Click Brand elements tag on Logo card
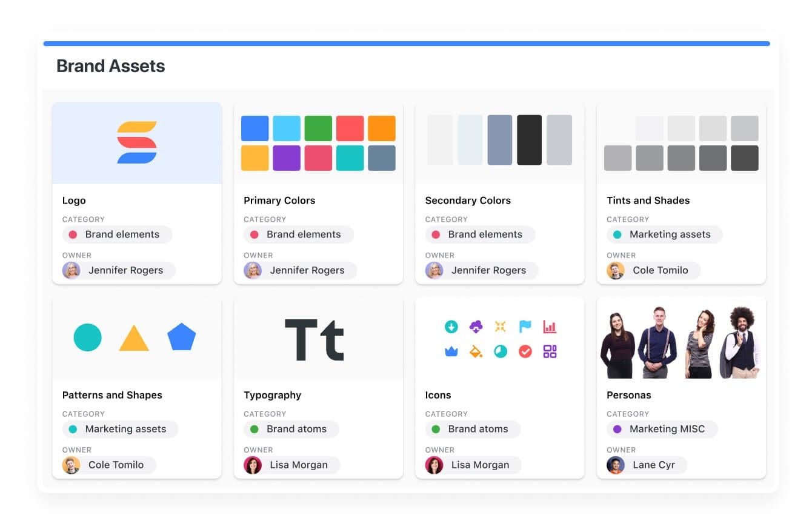Screen dimensions: 812x532 [117, 234]
